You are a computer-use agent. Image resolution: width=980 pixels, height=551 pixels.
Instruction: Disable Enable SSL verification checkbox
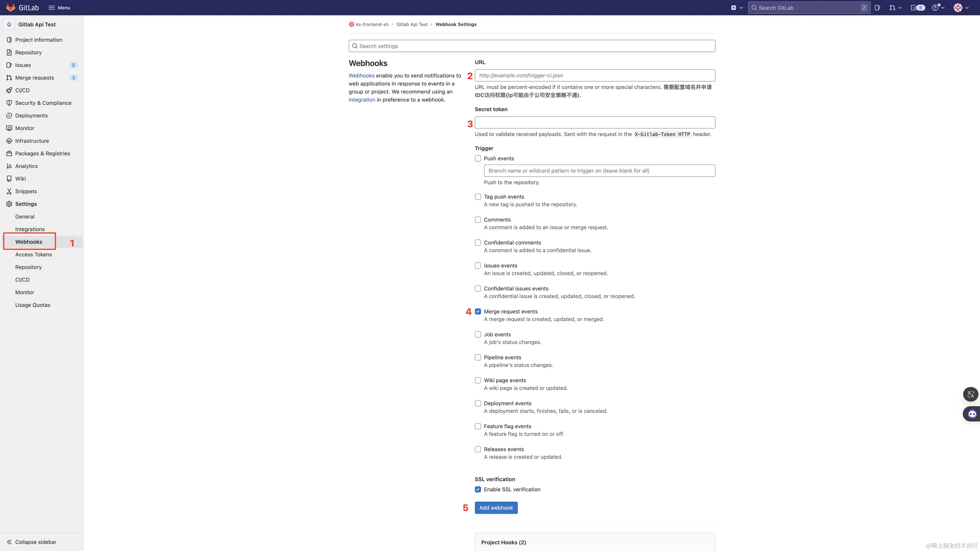click(478, 489)
